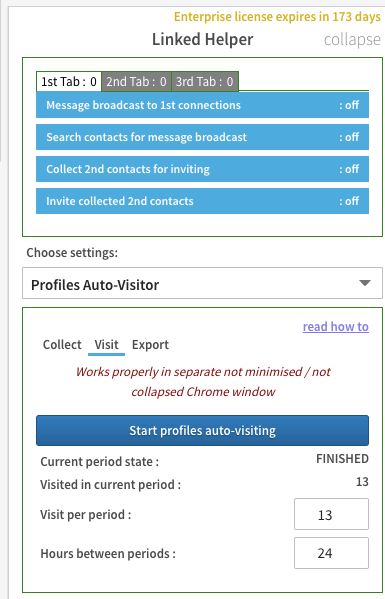Click the Linked Helper title
This screenshot has height=599, width=385.
pyautogui.click(x=203, y=39)
